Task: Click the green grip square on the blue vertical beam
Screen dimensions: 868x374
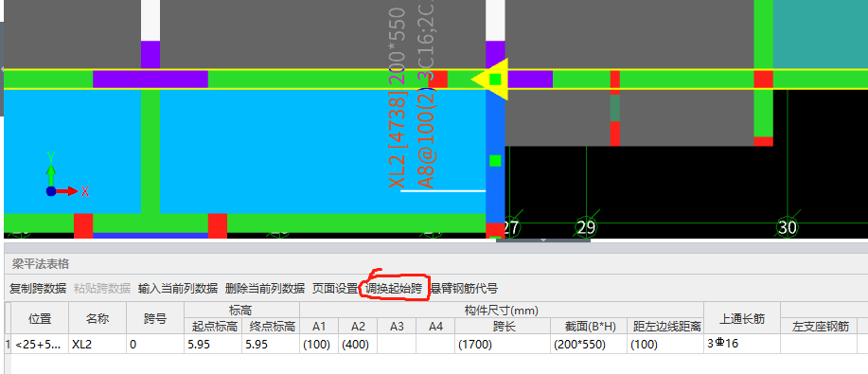Action: pyautogui.click(x=495, y=161)
